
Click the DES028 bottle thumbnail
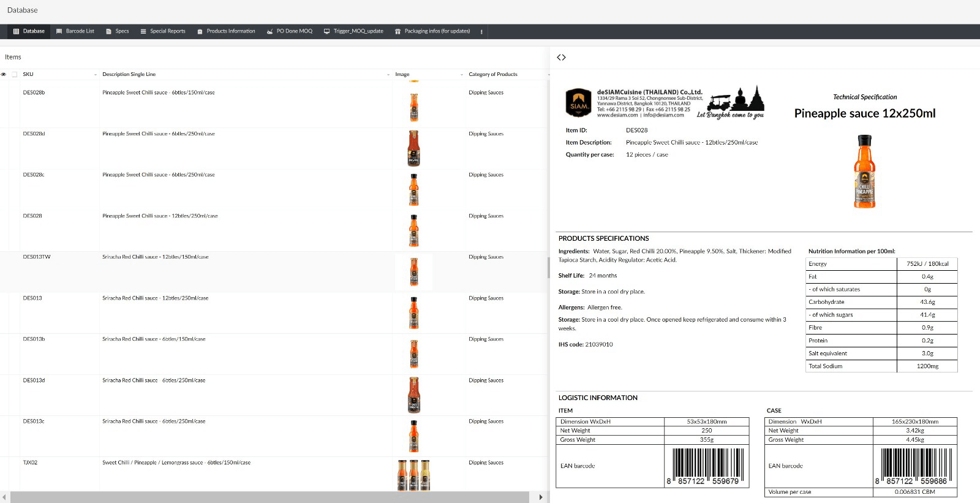414,230
